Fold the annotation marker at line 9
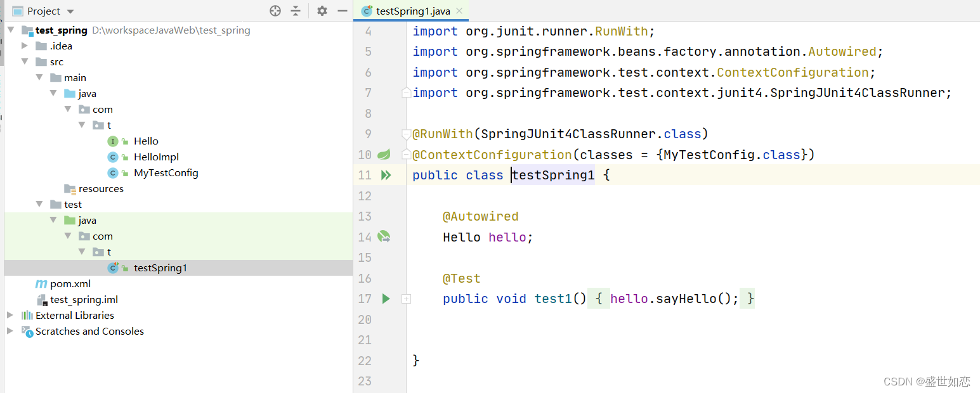This screenshot has width=980, height=393. tap(406, 134)
